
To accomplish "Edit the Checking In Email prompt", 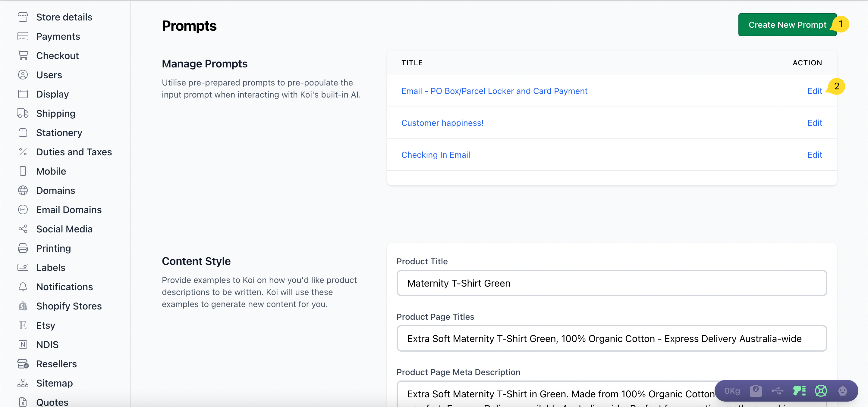I will pyautogui.click(x=814, y=155).
